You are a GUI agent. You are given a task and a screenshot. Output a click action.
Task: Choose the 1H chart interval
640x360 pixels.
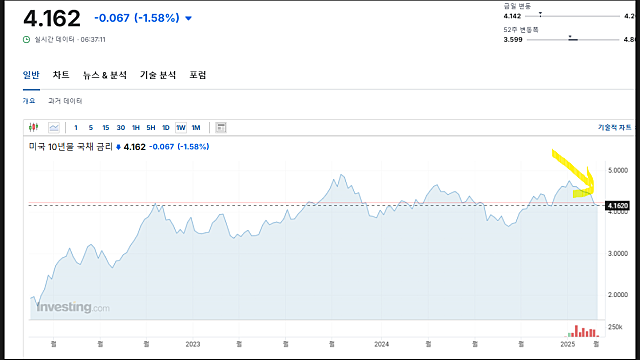(x=136, y=128)
